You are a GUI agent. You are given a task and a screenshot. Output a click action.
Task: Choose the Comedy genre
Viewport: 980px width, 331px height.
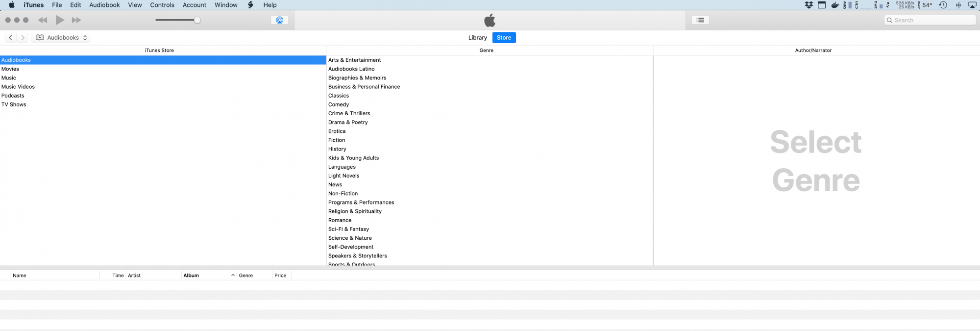tap(490, 104)
